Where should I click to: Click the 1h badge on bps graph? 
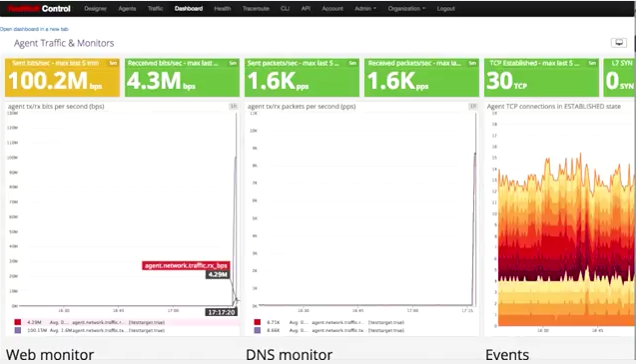point(234,106)
